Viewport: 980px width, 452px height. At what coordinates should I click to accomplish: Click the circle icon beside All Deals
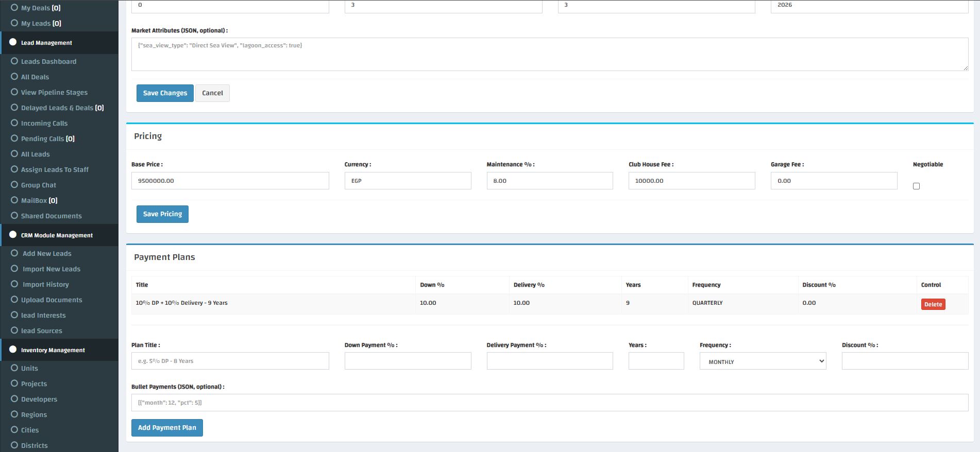point(14,76)
